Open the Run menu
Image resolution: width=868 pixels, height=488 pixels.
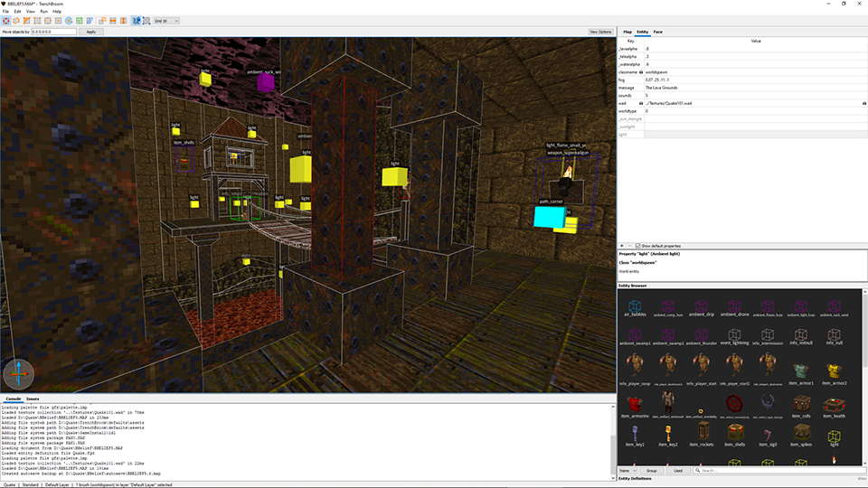pyautogui.click(x=43, y=11)
